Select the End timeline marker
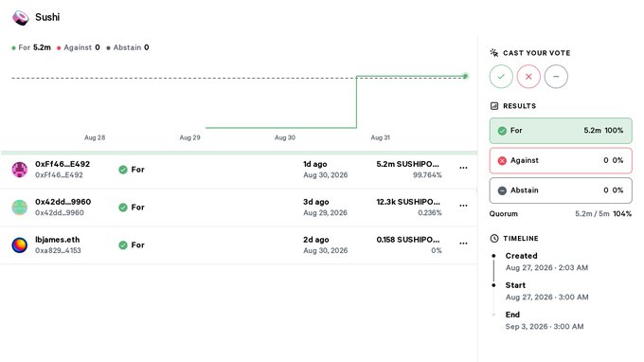 [493, 315]
